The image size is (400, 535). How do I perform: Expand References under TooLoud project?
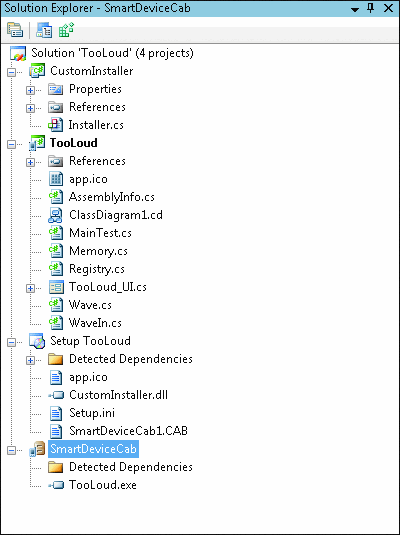tap(30, 162)
